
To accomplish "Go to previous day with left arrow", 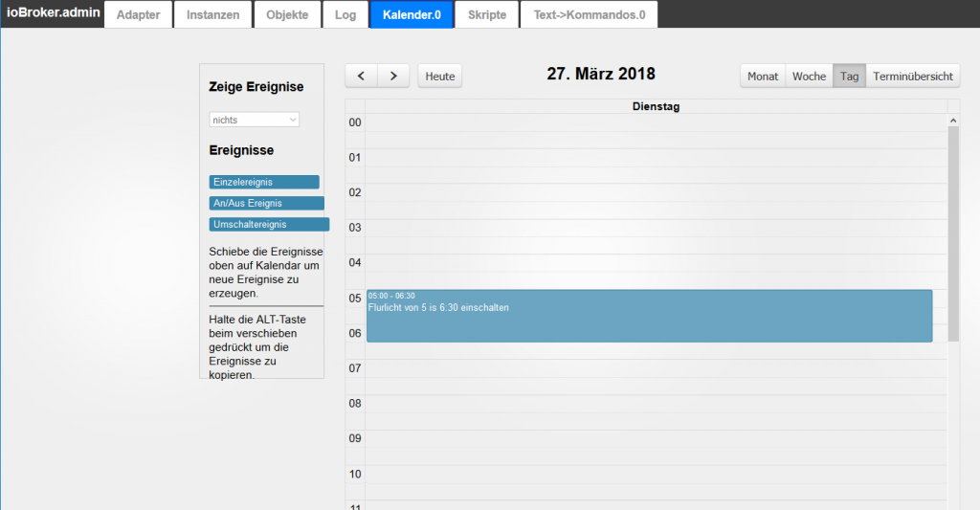I will tap(361, 77).
